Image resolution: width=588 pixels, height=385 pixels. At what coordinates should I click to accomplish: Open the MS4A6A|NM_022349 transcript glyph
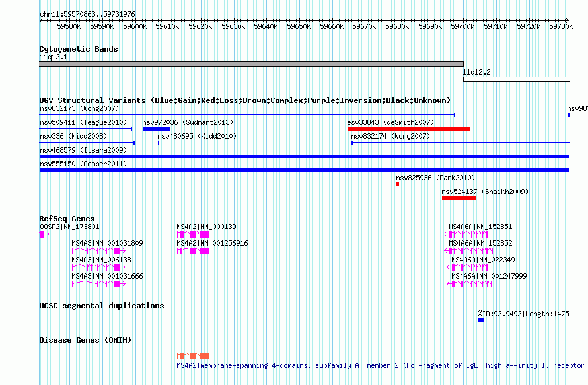(468, 267)
